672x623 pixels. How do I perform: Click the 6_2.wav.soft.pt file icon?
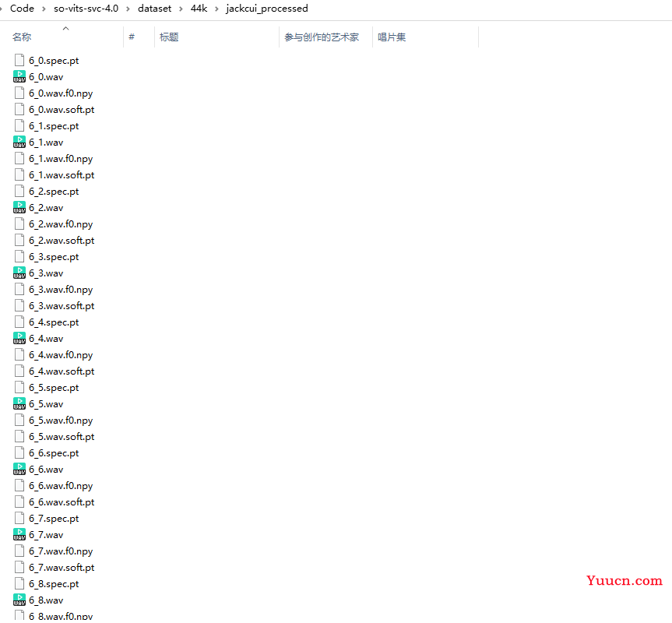click(19, 241)
